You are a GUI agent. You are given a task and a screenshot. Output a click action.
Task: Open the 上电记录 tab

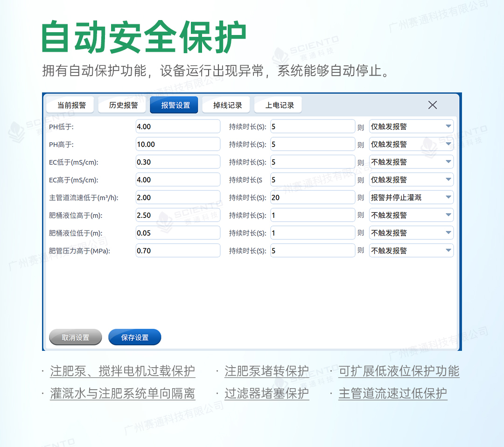tap(278, 105)
